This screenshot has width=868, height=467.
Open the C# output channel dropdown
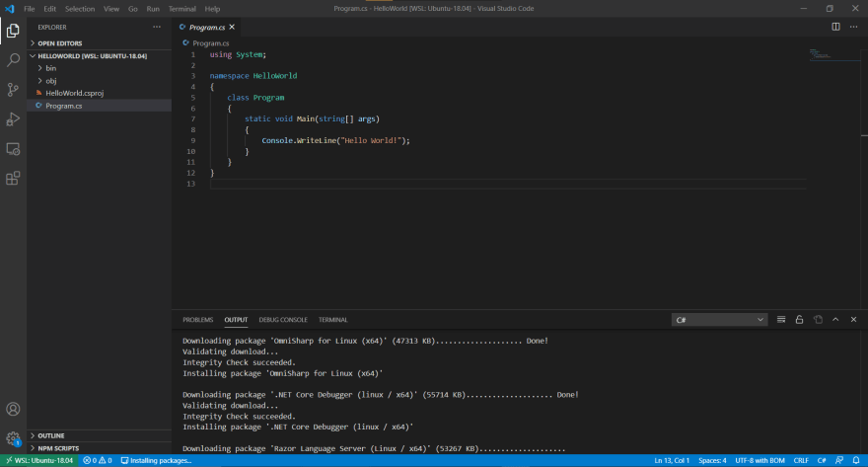(x=719, y=320)
